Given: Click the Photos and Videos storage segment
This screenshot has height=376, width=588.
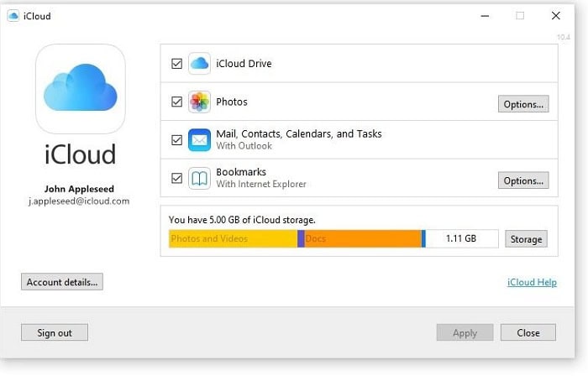Looking at the screenshot, I should (x=233, y=239).
